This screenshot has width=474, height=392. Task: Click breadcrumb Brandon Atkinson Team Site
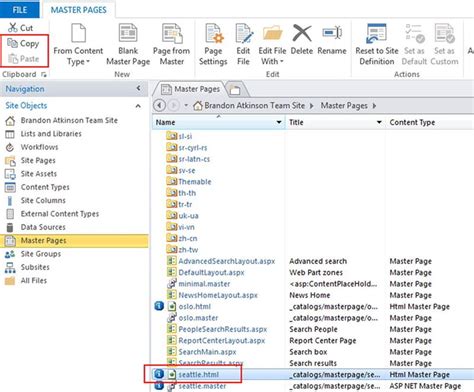[x=255, y=106]
